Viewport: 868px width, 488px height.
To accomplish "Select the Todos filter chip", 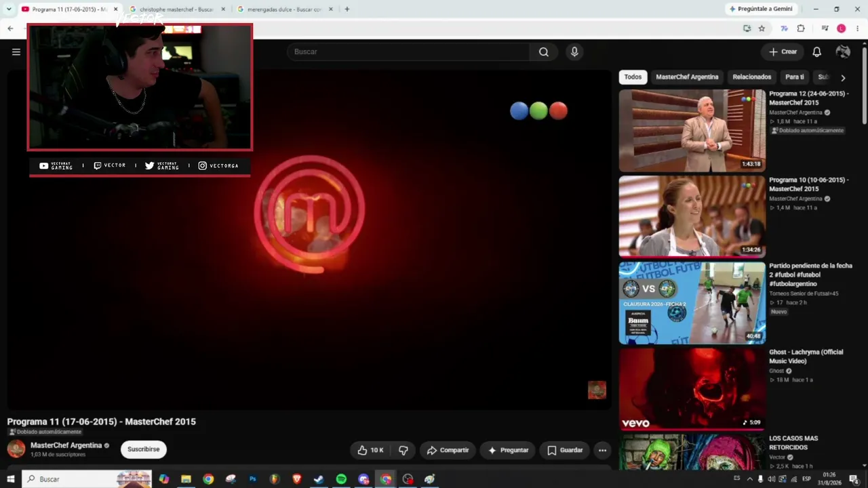I will [x=633, y=77].
